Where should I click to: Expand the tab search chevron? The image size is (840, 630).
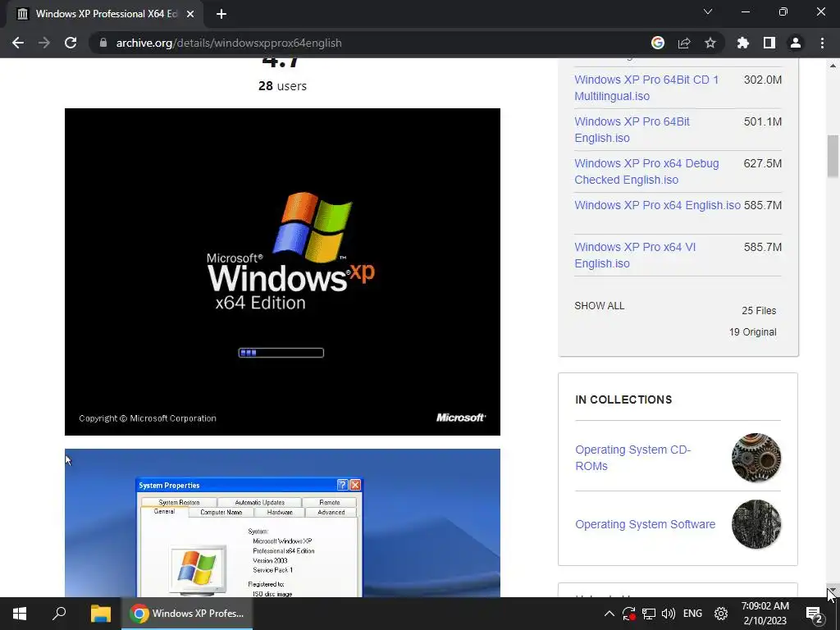tap(708, 11)
